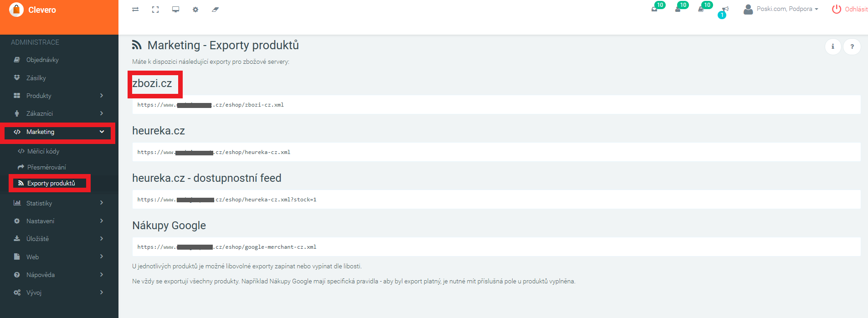Click the eraser icon in top toolbar
The width and height of the screenshot is (868, 318).
click(x=216, y=10)
